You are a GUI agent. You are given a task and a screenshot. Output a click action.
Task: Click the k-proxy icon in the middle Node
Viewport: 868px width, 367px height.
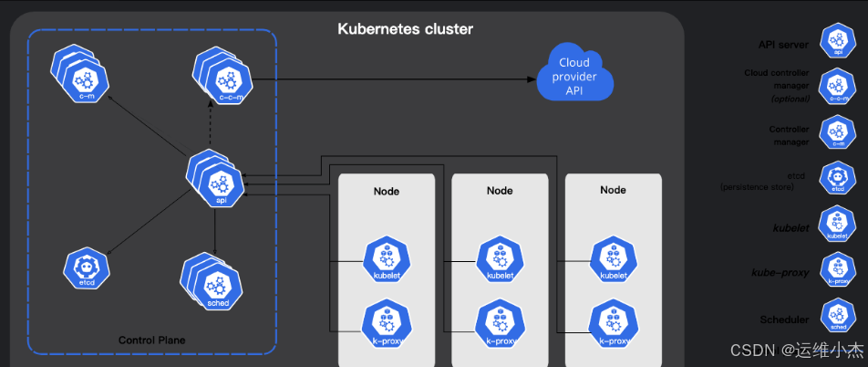click(x=500, y=325)
